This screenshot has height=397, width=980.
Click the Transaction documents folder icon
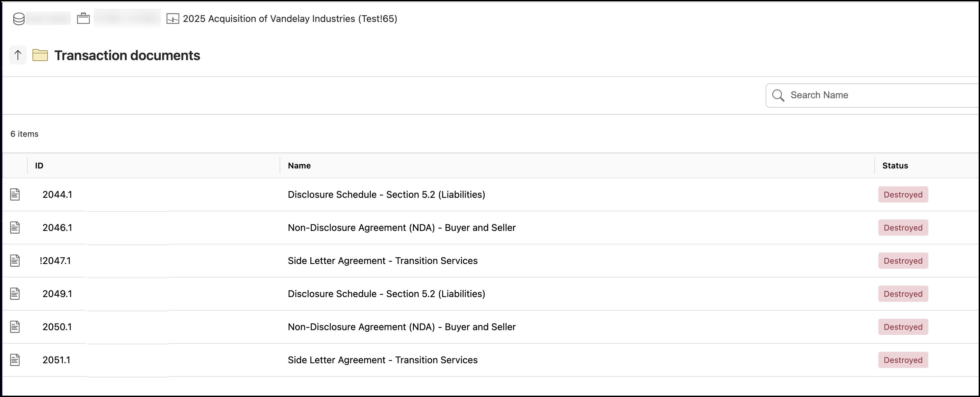pyautogui.click(x=40, y=55)
